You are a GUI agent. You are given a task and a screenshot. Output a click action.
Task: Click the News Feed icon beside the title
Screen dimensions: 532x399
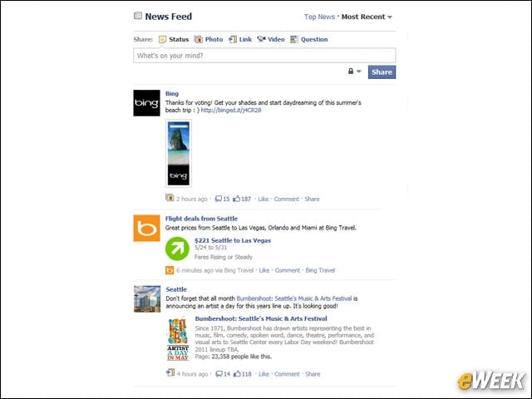(138, 16)
